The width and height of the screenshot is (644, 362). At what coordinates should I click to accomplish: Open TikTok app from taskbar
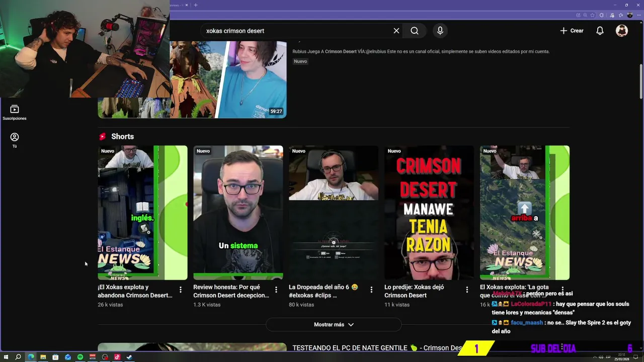(x=117, y=357)
